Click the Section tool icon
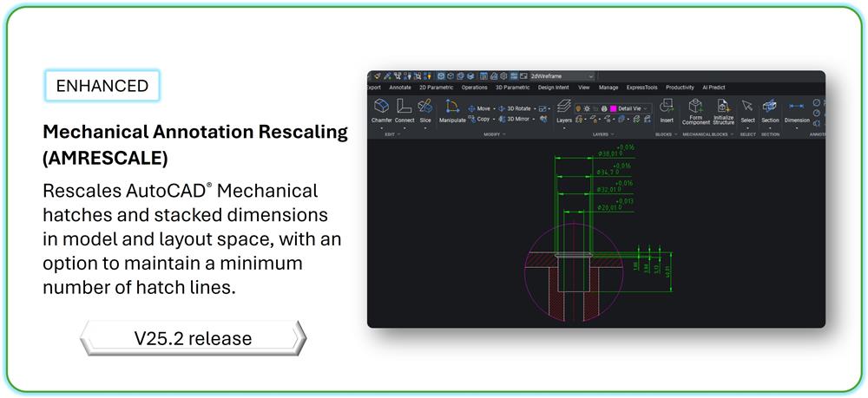This screenshot has width=868, height=398. [769, 106]
